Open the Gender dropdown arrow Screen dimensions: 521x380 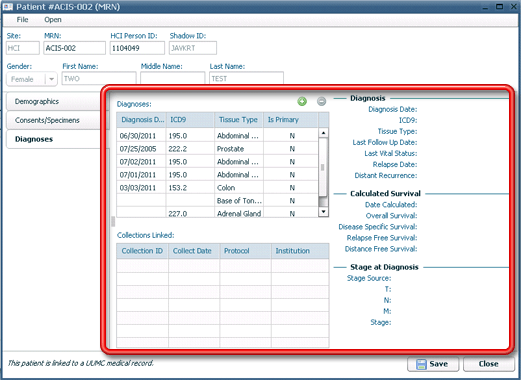[51, 79]
